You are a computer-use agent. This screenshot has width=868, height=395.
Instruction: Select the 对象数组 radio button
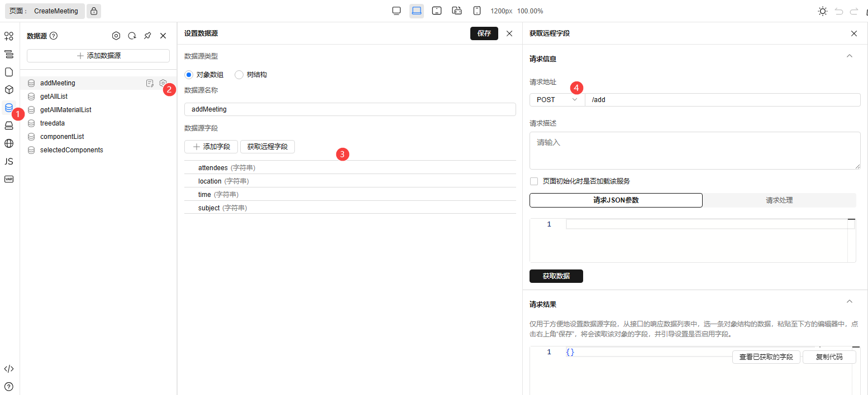tap(189, 75)
